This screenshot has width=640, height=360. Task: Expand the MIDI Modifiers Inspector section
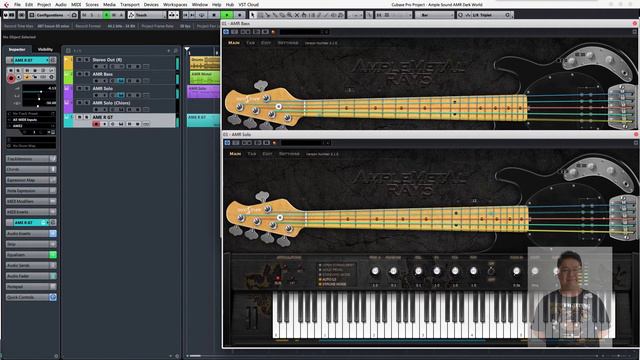[31, 201]
